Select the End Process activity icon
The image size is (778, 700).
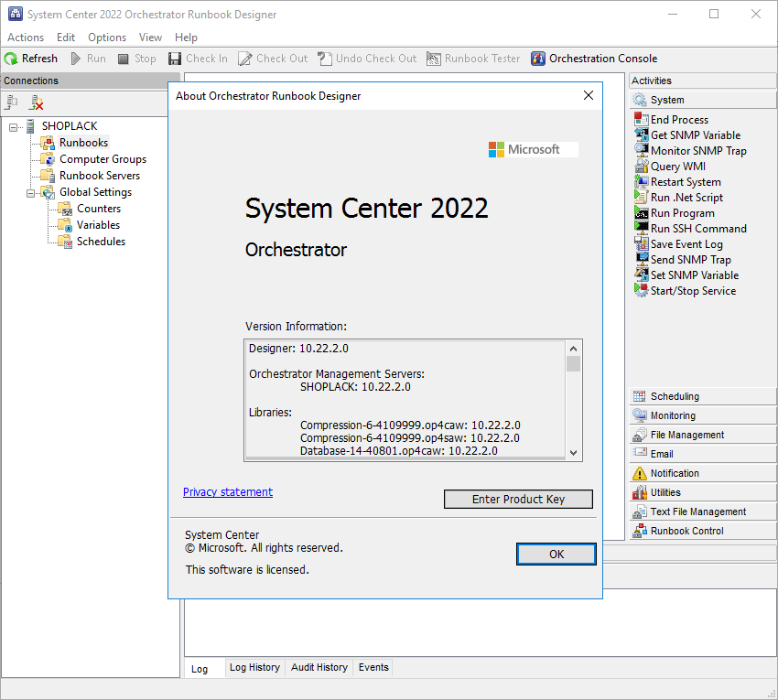[641, 119]
